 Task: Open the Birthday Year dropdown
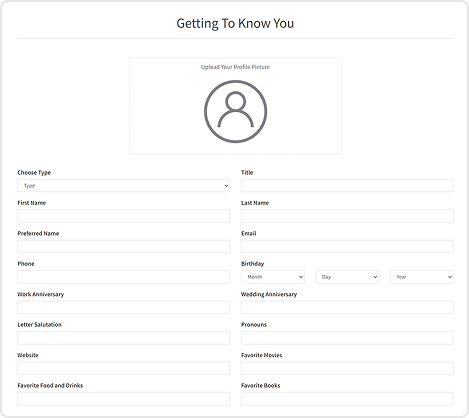click(x=422, y=277)
